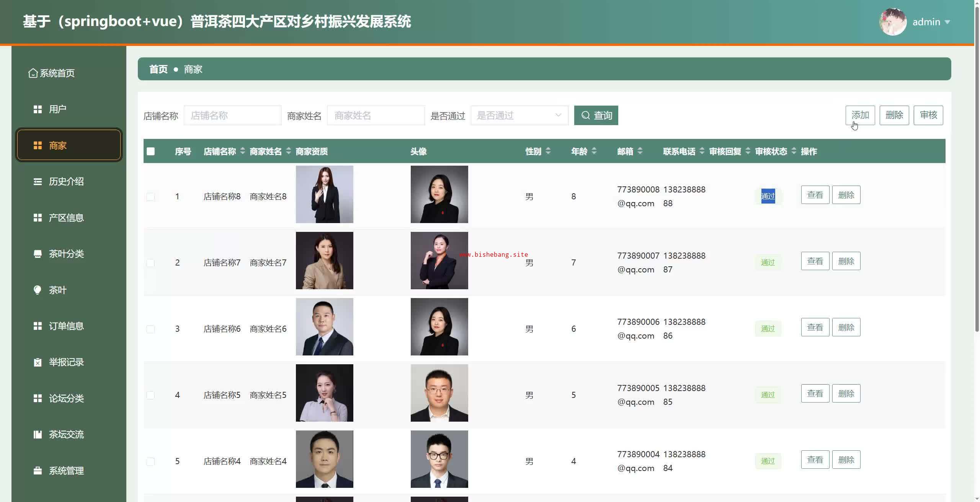
Task: Click the briefcase icon next to 系统管理
Action: click(x=38, y=471)
